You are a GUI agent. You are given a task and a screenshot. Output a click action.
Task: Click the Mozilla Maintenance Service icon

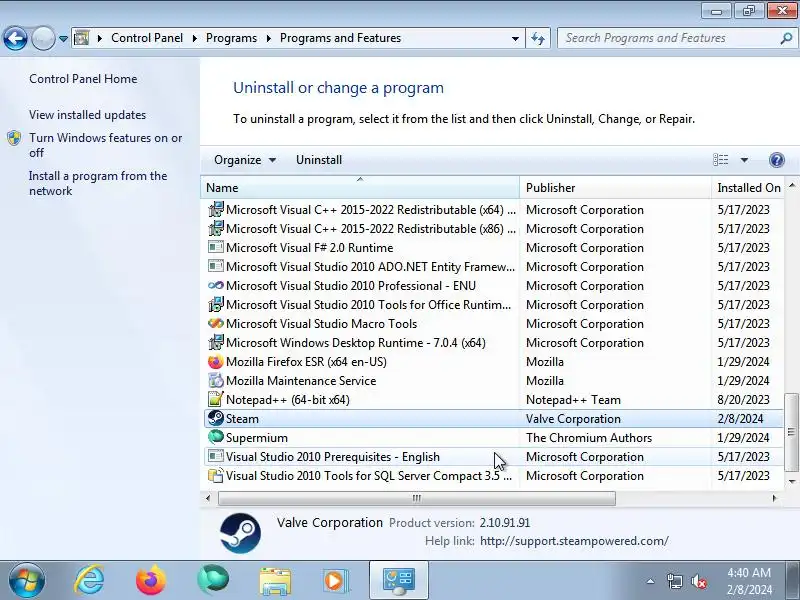(x=216, y=381)
